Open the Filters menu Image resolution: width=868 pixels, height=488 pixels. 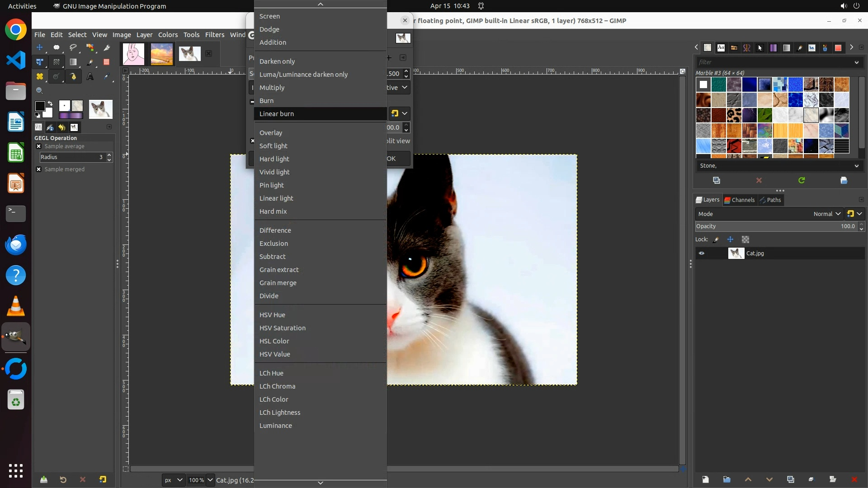[x=214, y=35]
